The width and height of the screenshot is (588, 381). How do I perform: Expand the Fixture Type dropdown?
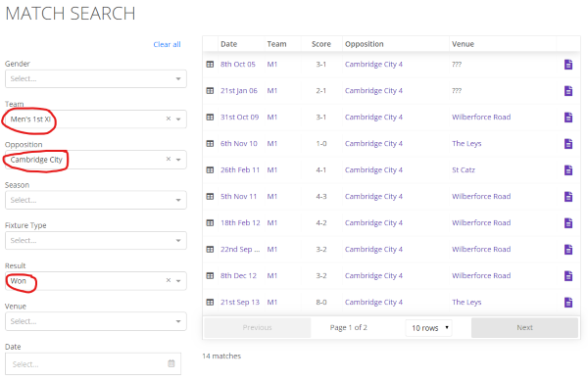178,241
